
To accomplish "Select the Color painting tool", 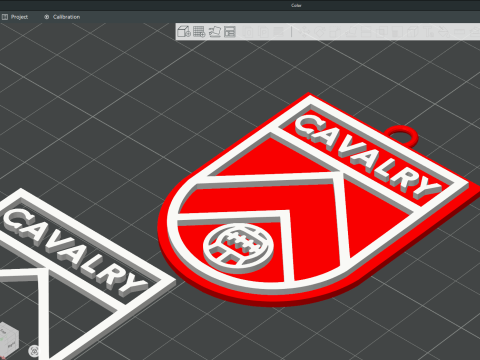I will (x=444, y=32).
